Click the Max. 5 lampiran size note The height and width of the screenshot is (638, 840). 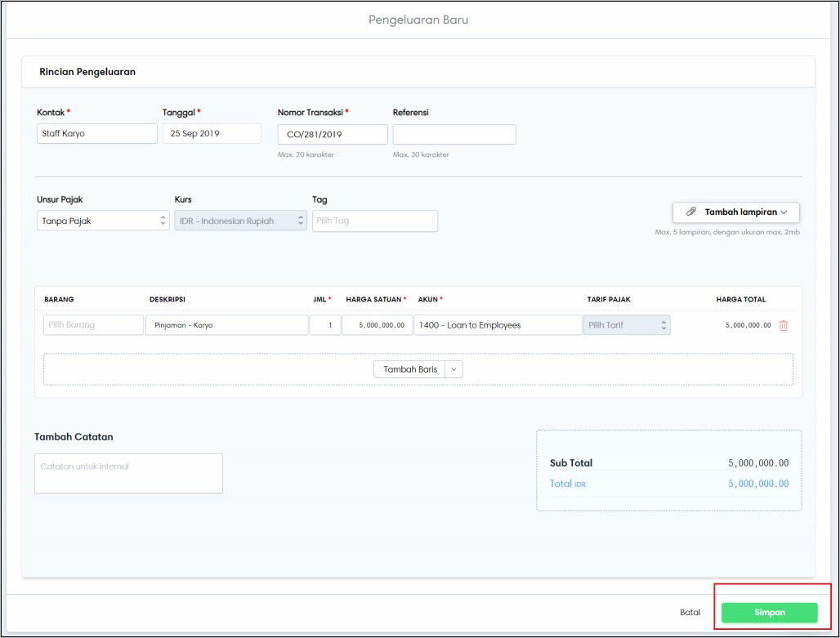coord(727,232)
